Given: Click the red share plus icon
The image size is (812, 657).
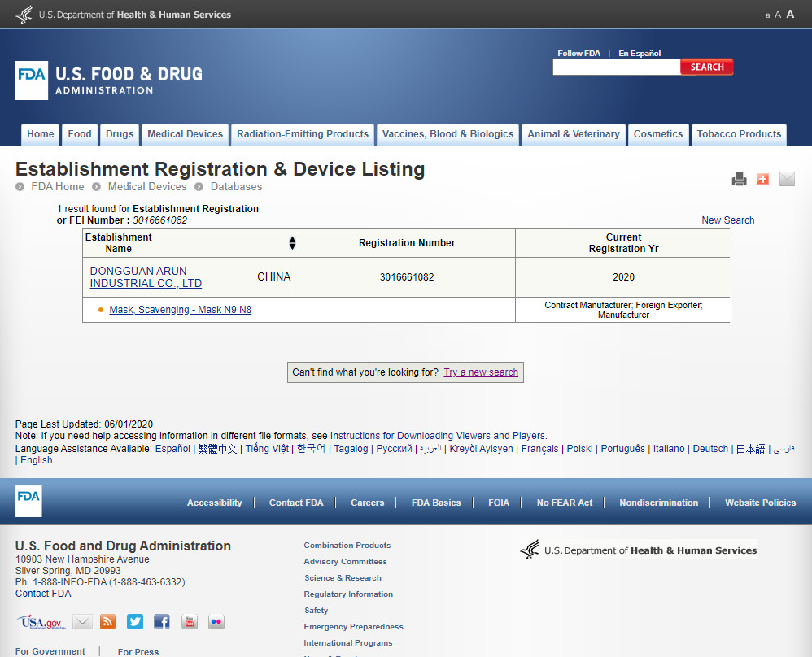Looking at the screenshot, I should coord(762,179).
